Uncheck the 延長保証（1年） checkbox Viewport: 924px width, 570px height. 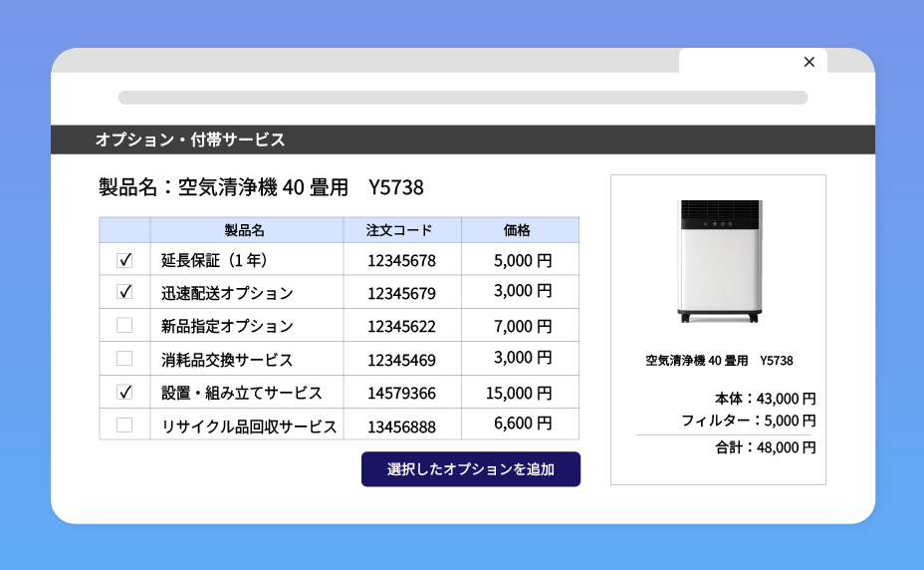tap(124, 260)
